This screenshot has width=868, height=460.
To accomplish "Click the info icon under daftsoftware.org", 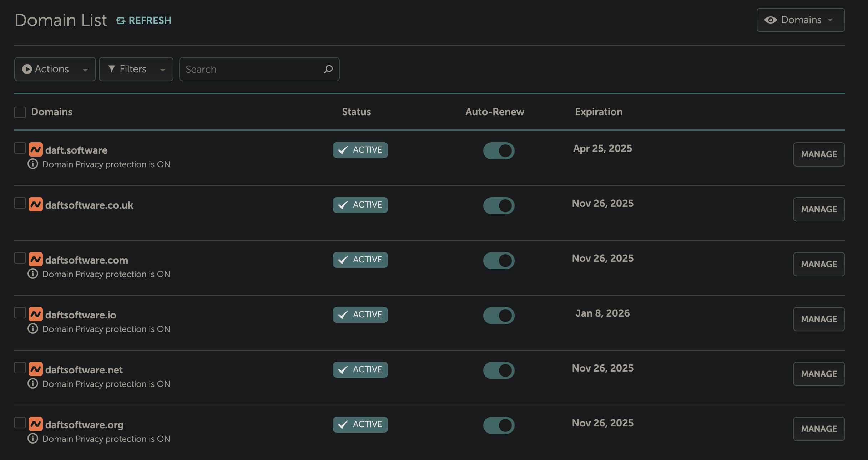I will [x=33, y=439].
